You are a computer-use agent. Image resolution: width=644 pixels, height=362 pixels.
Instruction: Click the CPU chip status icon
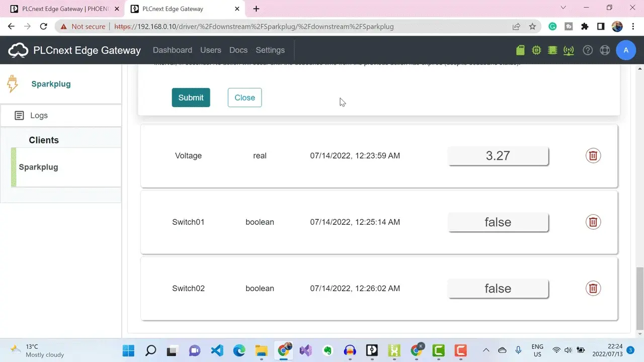tap(536, 50)
